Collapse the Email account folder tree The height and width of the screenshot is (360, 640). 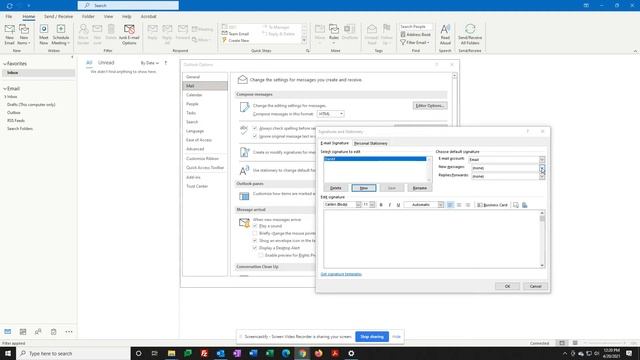pyautogui.click(x=5, y=89)
